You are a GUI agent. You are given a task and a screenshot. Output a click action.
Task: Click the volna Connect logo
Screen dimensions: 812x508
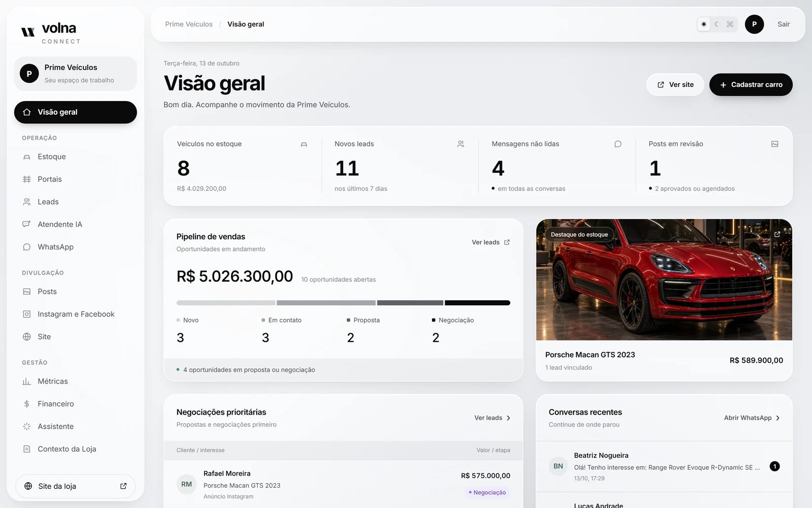51,33
